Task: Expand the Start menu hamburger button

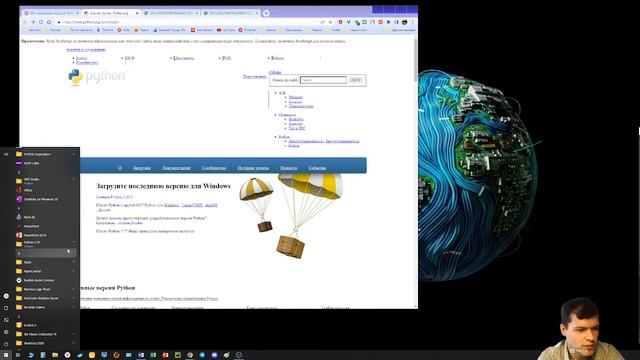Action: tap(6, 154)
